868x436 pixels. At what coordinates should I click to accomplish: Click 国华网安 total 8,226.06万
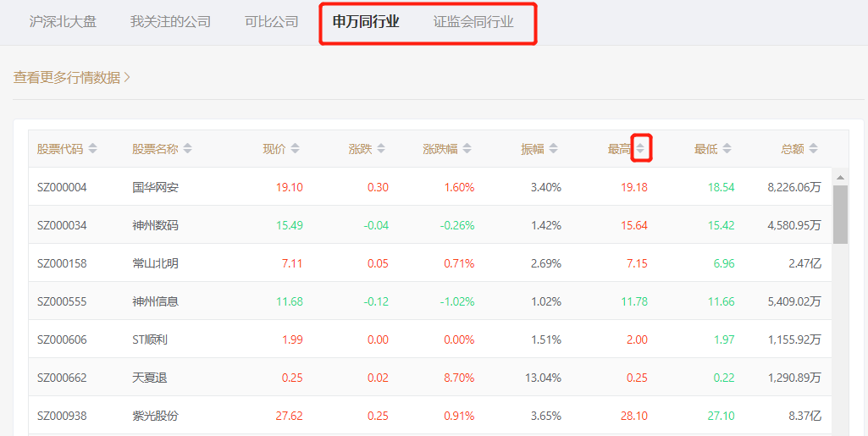[794, 187]
